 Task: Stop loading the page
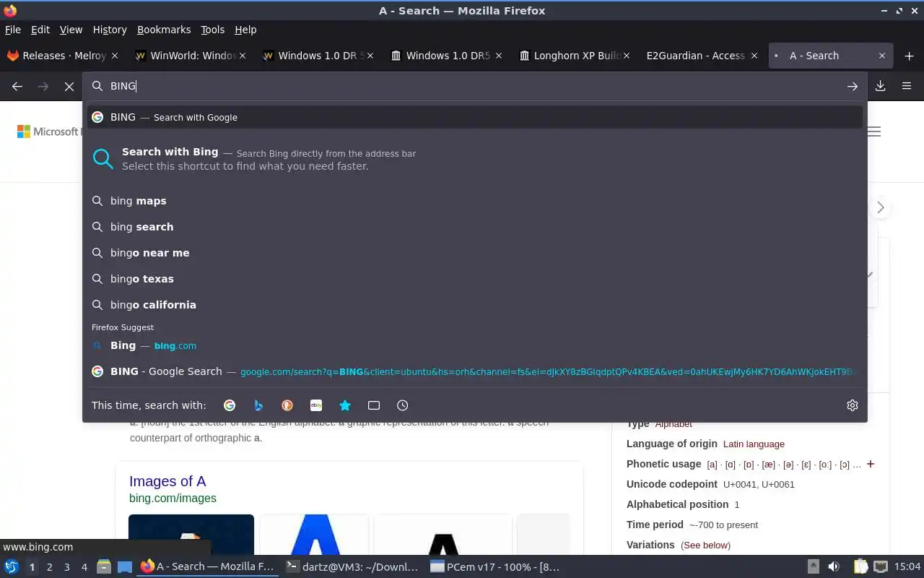69,86
